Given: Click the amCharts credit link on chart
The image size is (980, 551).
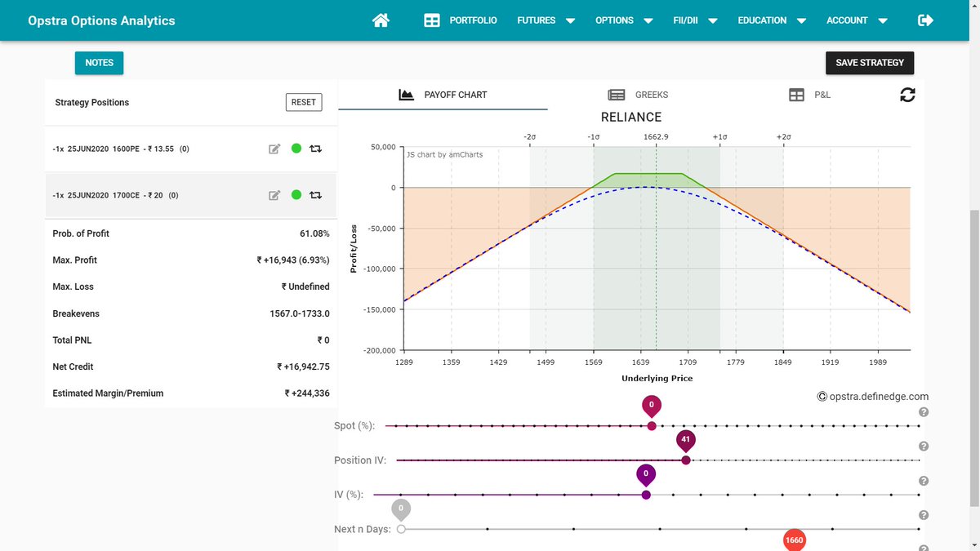Looking at the screenshot, I should point(444,154).
